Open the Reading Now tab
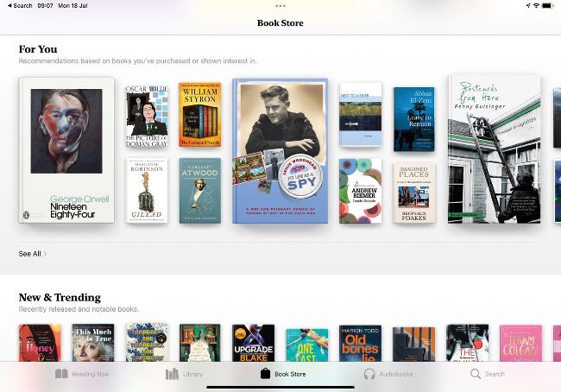This screenshot has width=561, height=392. pos(82,374)
